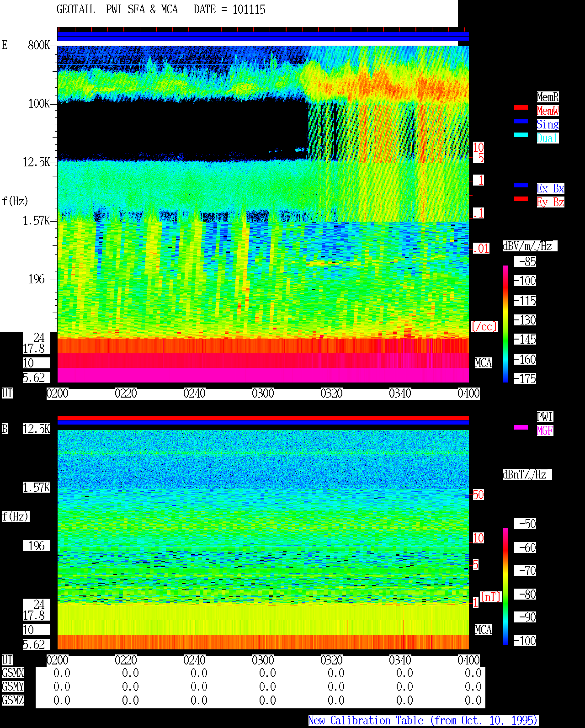The height and width of the screenshot is (728, 585).
Task: Click the dBV/m/√Hz electric color scale bar
Action: 505,324
